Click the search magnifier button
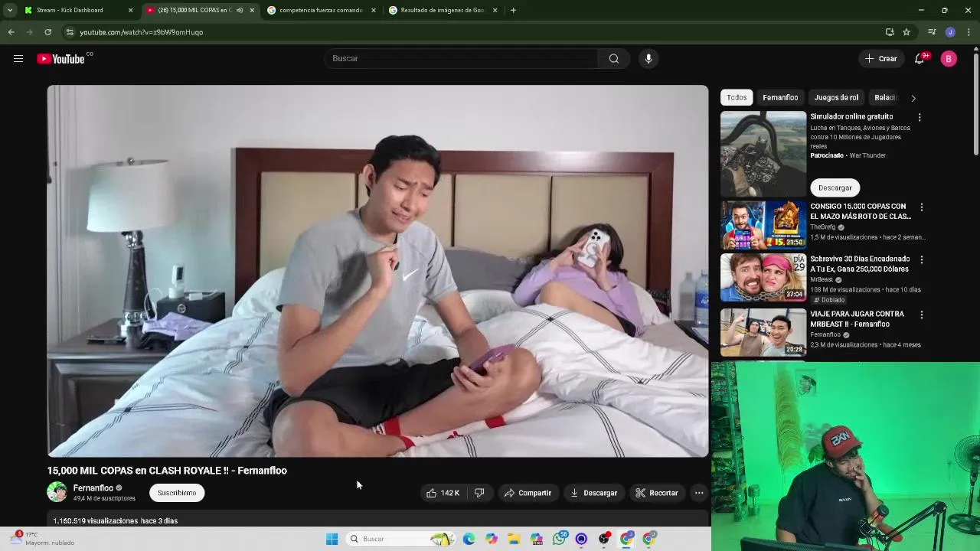 (614, 58)
